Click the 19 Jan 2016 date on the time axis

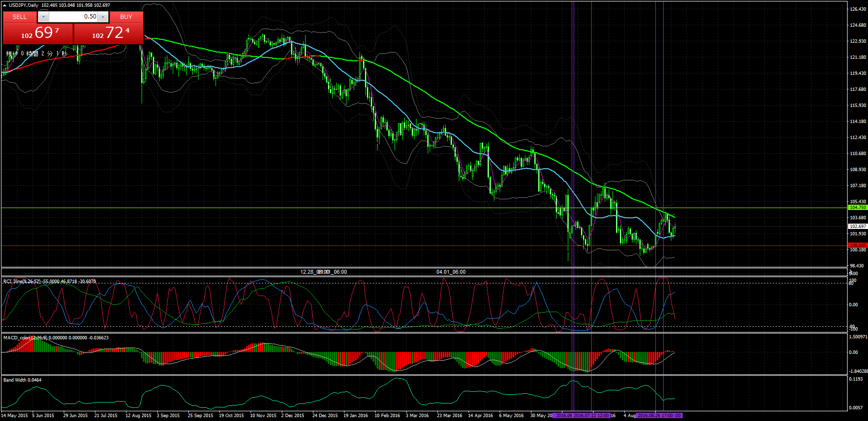356,416
